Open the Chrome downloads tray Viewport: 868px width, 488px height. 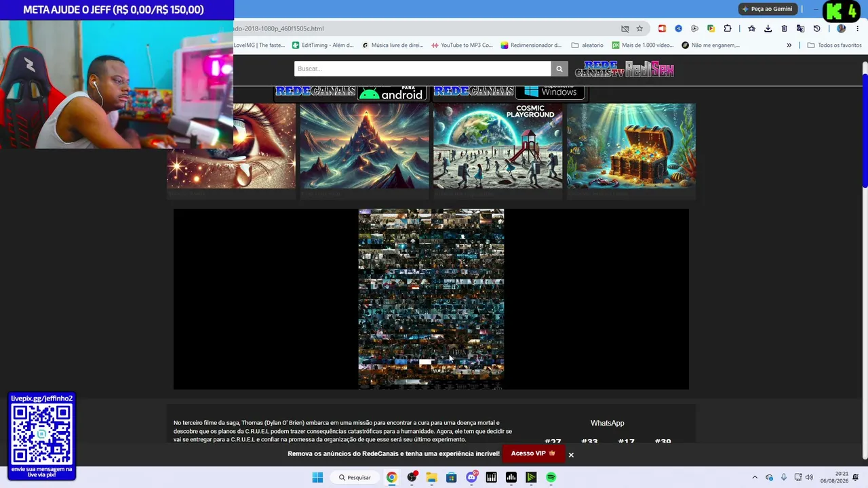[x=768, y=28]
